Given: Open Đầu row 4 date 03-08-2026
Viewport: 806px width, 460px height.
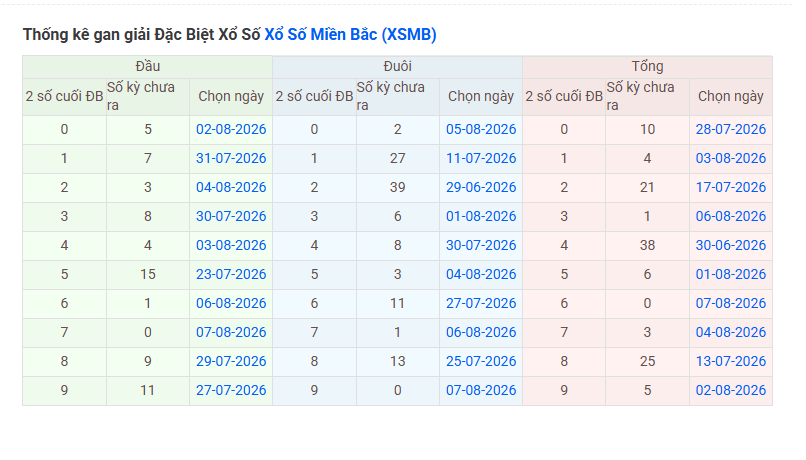Looking at the screenshot, I should tap(231, 245).
